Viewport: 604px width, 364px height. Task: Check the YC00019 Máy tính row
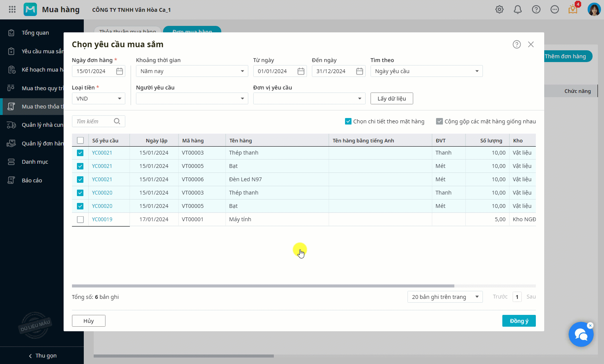pyautogui.click(x=80, y=219)
